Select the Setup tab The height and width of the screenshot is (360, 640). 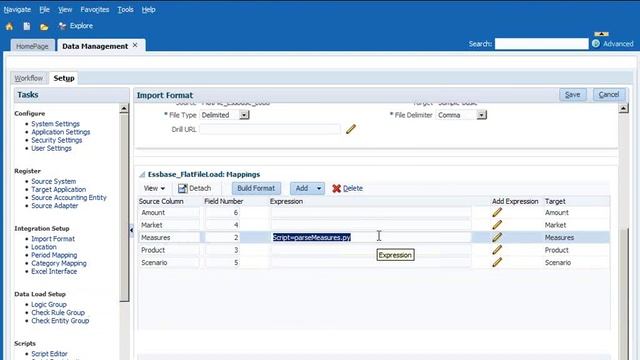(x=64, y=78)
